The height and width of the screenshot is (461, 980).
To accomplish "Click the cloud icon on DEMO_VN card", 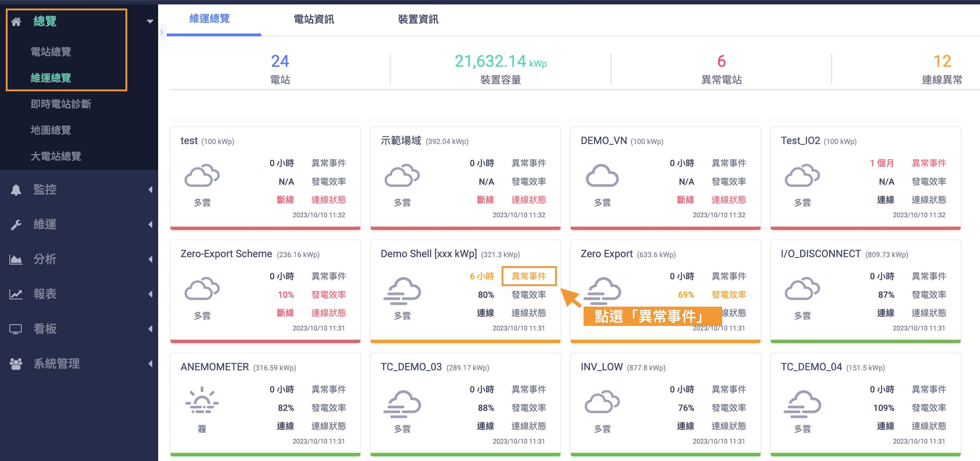I will (x=602, y=176).
